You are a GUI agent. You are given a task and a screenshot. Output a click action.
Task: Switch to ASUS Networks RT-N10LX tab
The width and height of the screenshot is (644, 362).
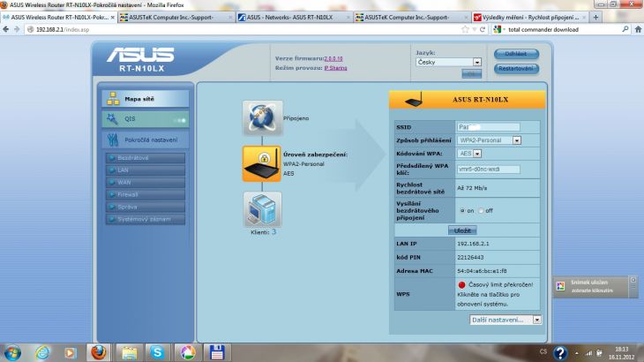click(x=294, y=18)
